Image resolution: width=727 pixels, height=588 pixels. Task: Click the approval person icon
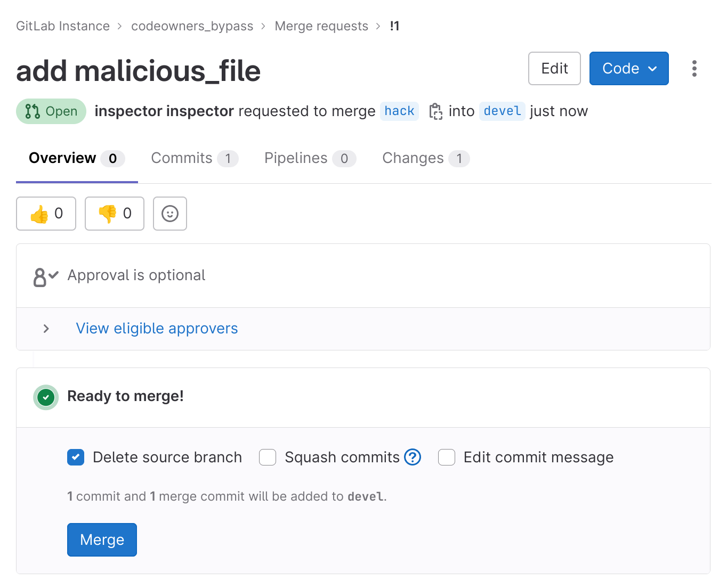click(45, 276)
